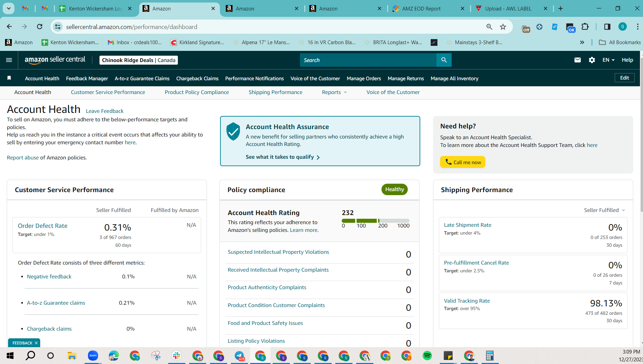Switch to the Upload - AWL LABEL tab
This screenshot has height=364, width=643.
coord(508,8)
